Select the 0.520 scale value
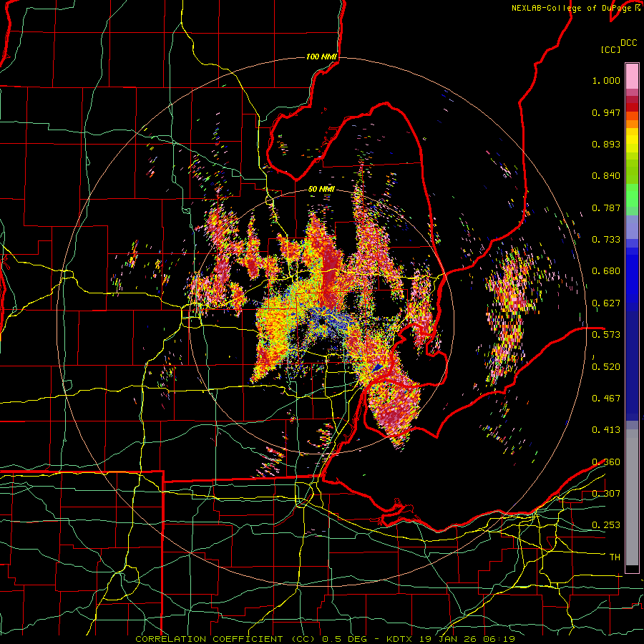The height and width of the screenshot is (644, 644). click(x=606, y=366)
